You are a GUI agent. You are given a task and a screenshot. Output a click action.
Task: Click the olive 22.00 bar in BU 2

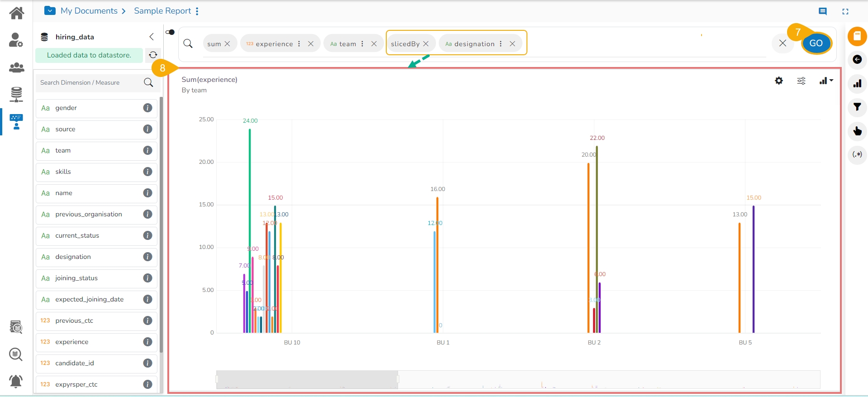(x=597, y=239)
